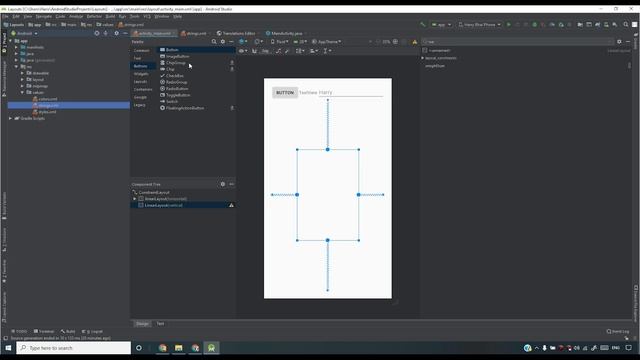640x360 pixels.
Task: Expand the manifests folder
Action: point(16,47)
